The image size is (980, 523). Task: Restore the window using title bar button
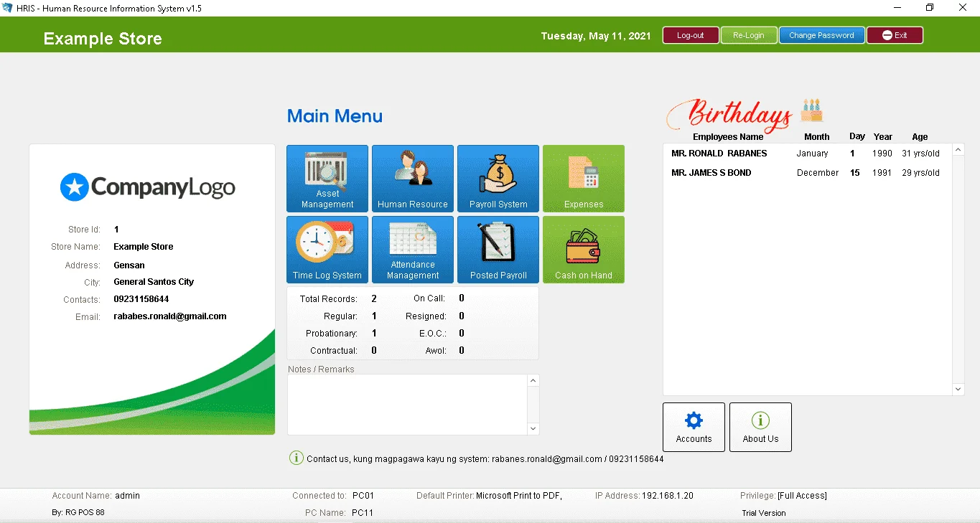point(930,8)
